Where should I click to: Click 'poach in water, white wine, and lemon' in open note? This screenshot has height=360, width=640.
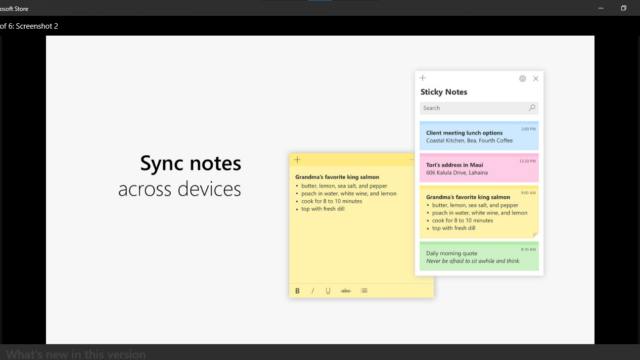pyautogui.click(x=349, y=193)
